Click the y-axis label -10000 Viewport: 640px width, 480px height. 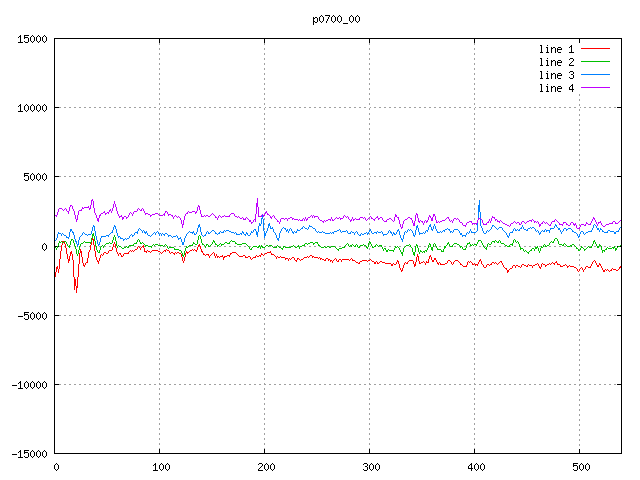29,385
